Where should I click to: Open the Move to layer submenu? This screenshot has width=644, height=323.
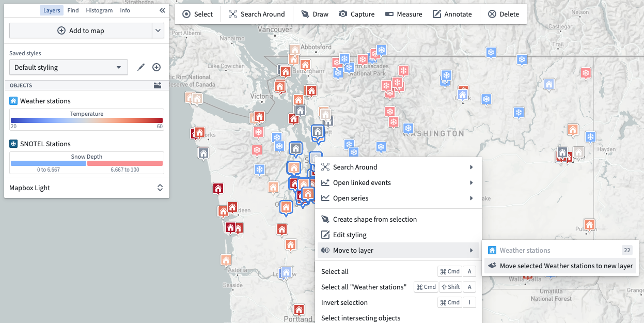click(398, 250)
